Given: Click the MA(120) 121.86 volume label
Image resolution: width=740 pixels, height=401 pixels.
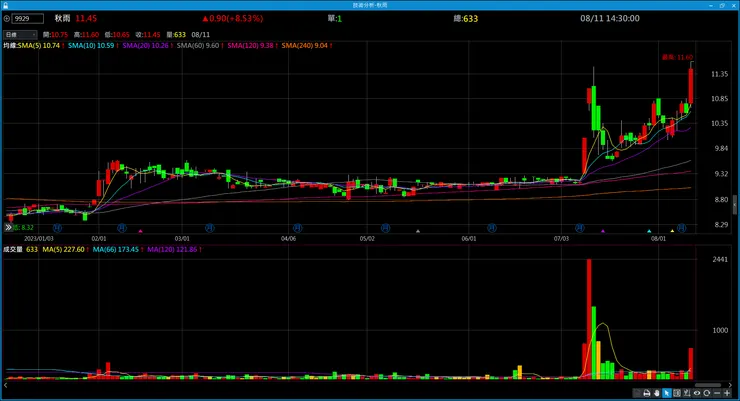Looking at the screenshot, I should (x=174, y=250).
